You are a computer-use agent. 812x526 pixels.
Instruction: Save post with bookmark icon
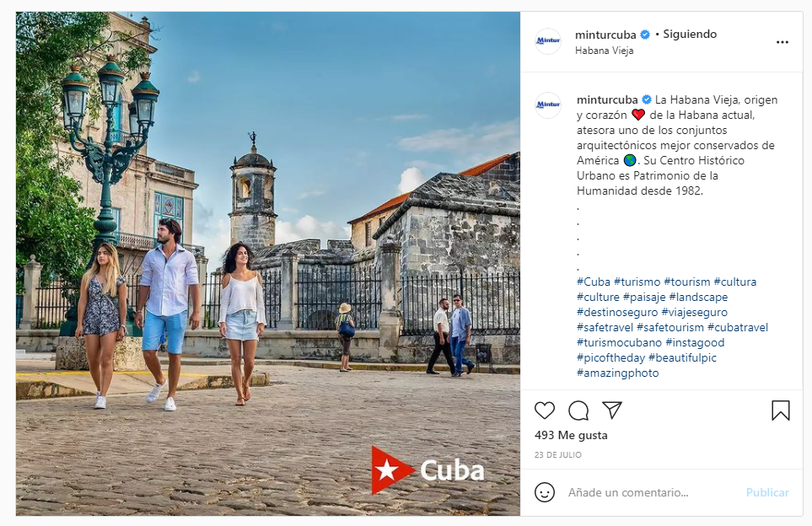781,411
